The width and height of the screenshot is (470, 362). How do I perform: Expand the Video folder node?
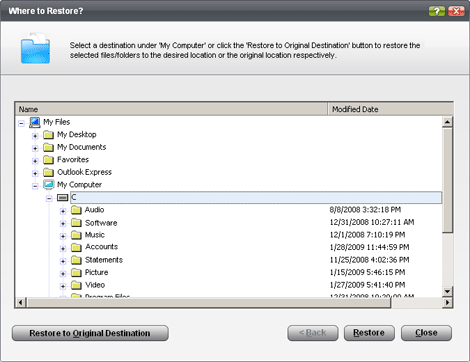pos(63,286)
